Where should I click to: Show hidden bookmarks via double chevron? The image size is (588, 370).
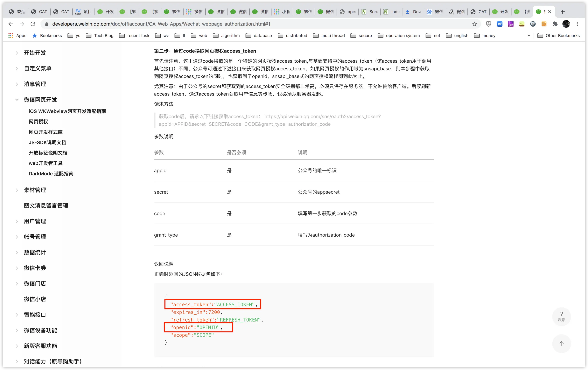[x=529, y=36]
